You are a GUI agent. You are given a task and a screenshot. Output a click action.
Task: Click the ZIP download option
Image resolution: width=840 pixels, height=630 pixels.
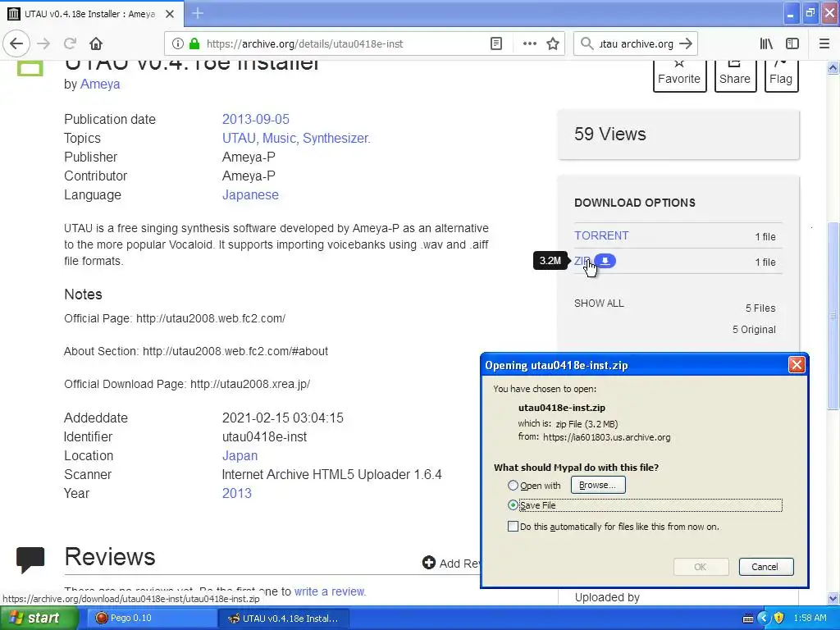coord(582,261)
